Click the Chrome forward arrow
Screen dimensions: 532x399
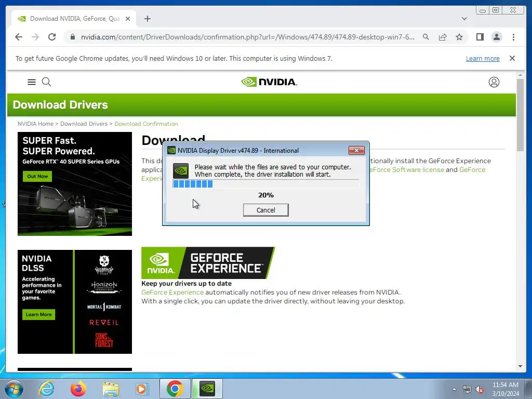click(x=35, y=37)
